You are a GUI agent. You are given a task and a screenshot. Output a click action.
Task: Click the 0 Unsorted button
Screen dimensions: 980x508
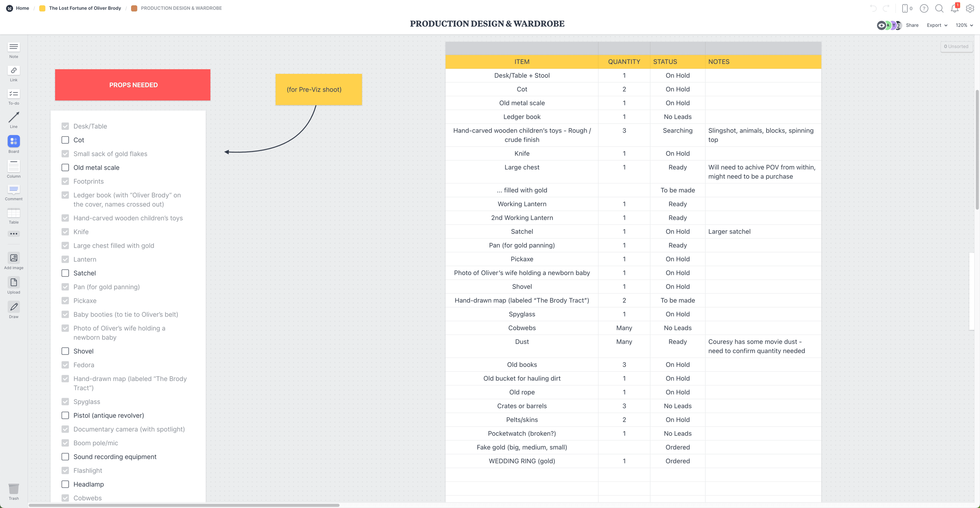[x=956, y=47]
